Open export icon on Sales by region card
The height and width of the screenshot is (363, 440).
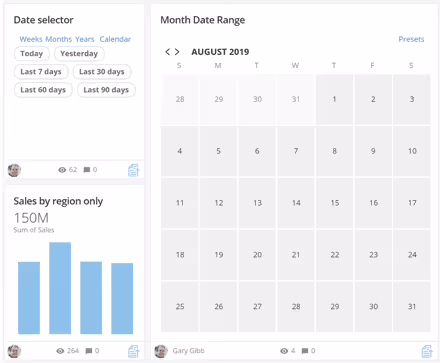tap(134, 351)
